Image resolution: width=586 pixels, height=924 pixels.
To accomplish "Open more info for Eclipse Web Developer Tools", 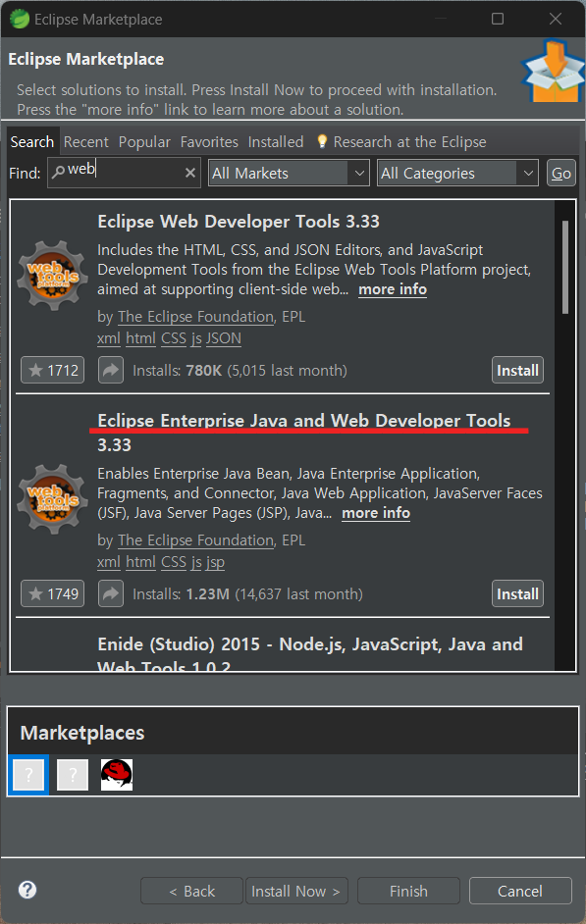I will (x=393, y=289).
